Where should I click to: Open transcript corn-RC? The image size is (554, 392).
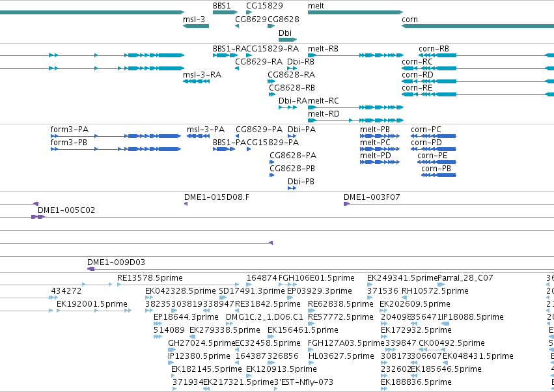coord(417,62)
